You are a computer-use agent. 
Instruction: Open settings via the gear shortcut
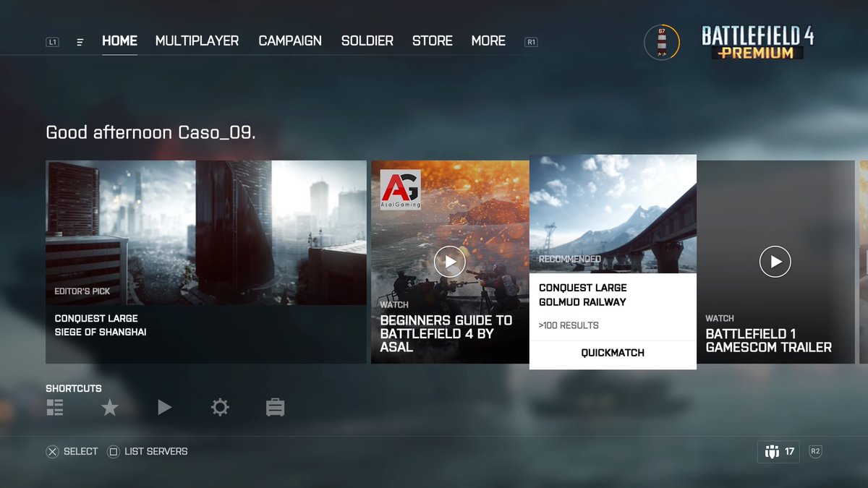[x=220, y=408]
